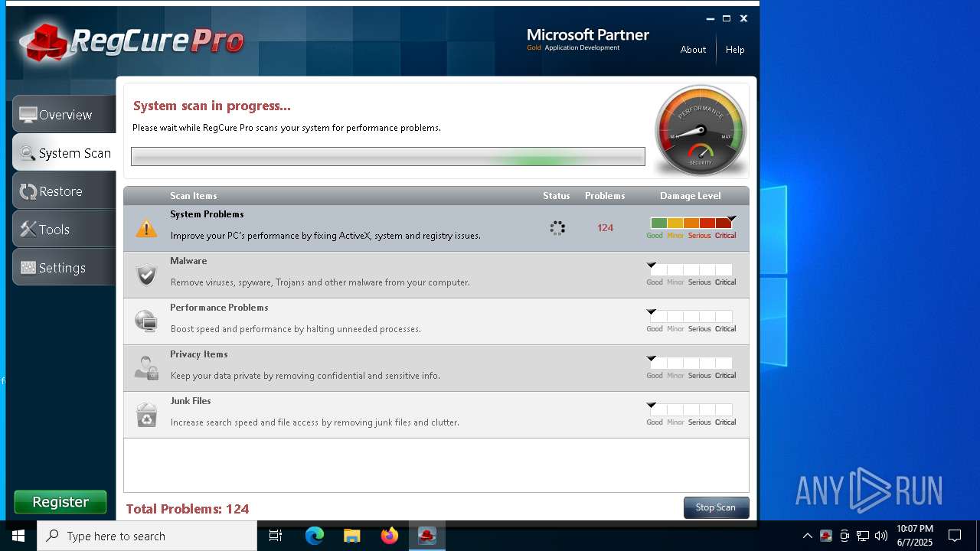Click the Status column header
The width and height of the screenshot is (980, 551).
coord(557,196)
